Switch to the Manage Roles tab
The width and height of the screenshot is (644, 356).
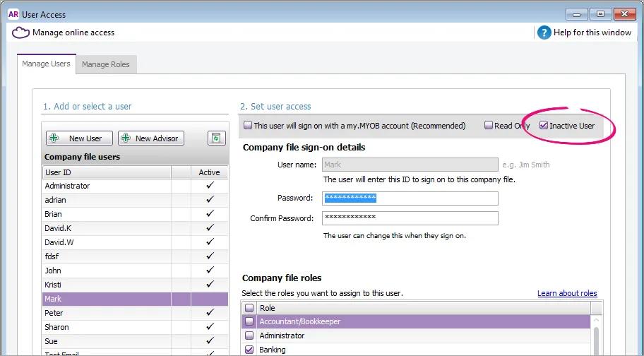coord(105,64)
